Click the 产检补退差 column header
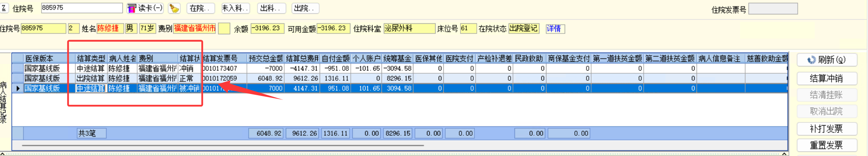Screen dimensions: 868x156 (x=494, y=58)
